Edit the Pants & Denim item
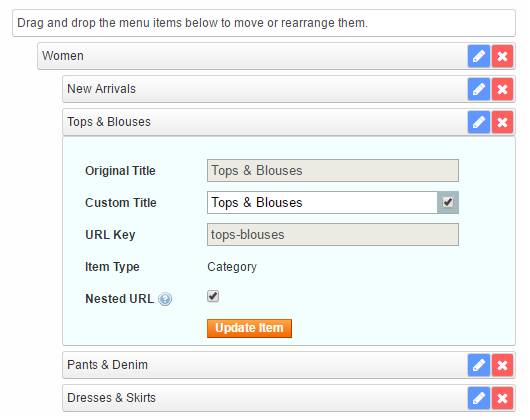The height and width of the screenshot is (420, 530). (479, 365)
